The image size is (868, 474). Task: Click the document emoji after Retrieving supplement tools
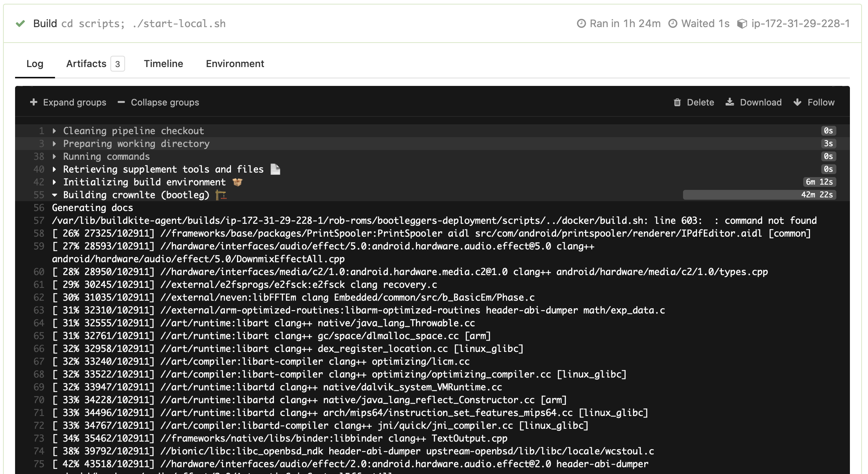(x=275, y=169)
